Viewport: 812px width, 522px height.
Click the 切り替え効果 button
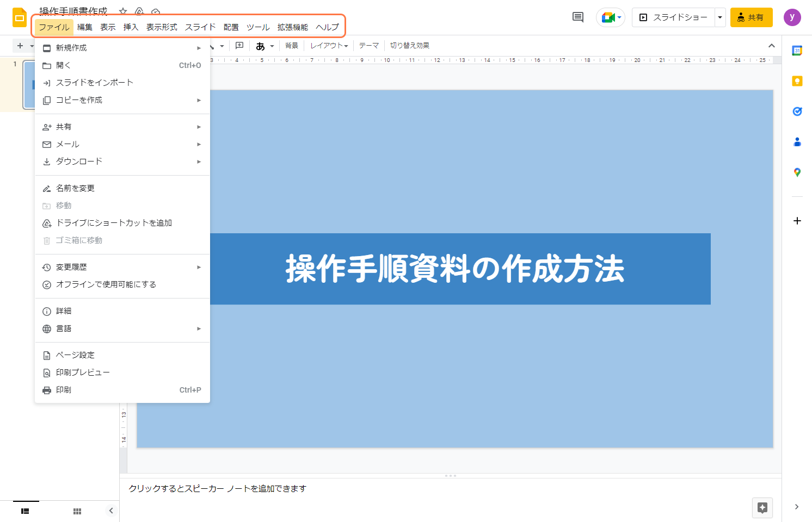(410, 46)
